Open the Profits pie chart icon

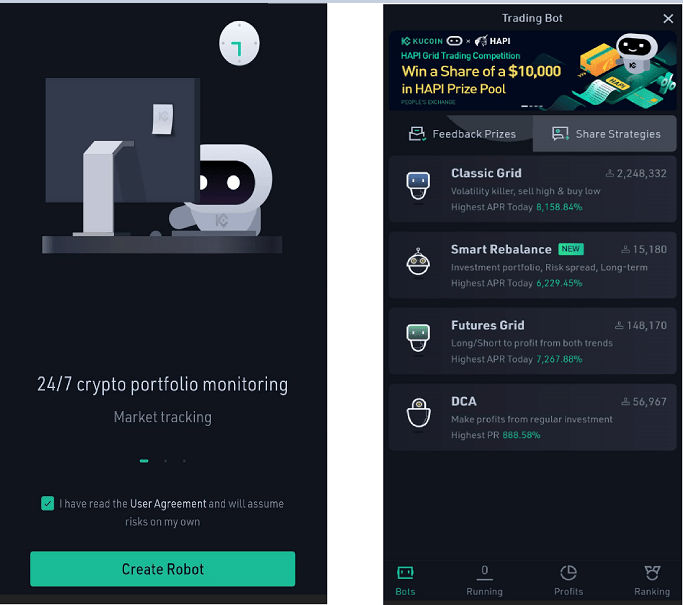point(568,573)
